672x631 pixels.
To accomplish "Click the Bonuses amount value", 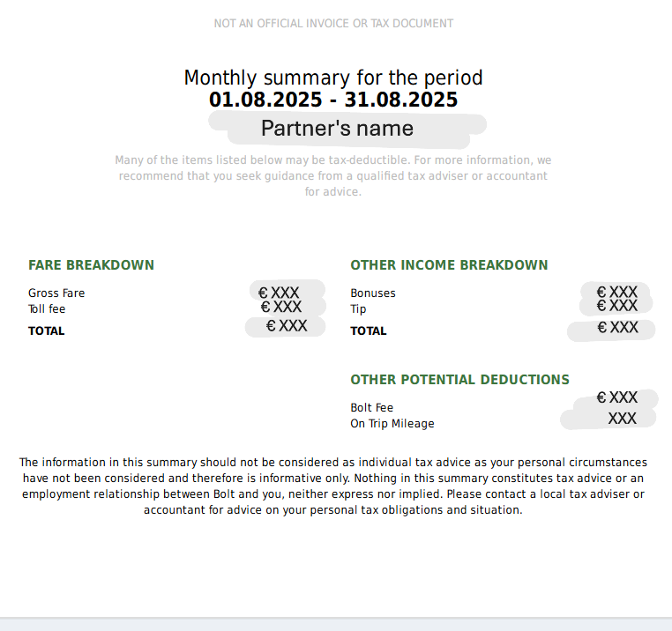I will (x=617, y=292).
